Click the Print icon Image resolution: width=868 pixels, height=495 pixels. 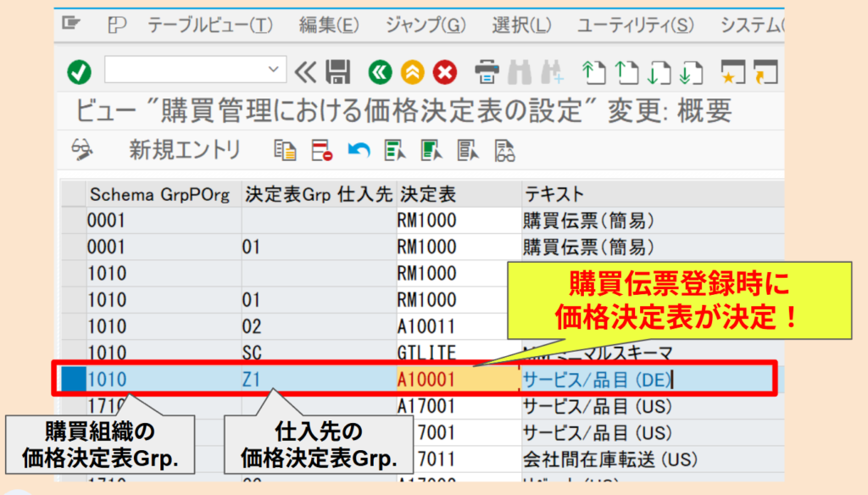coord(487,73)
